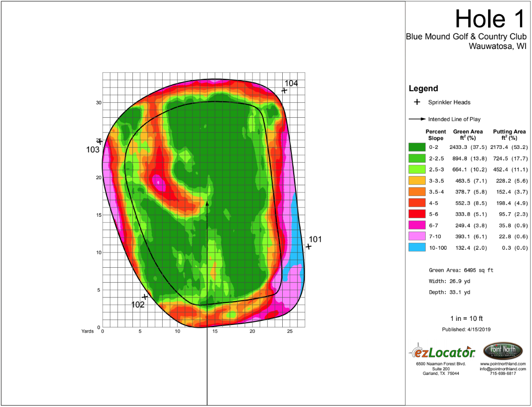The height and width of the screenshot is (407, 532).
Task: Select the magenta 6-7 slope swatch
Action: [x=417, y=225]
